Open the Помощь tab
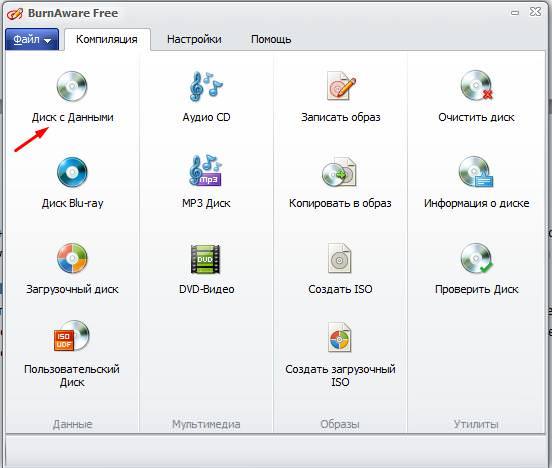The height and width of the screenshot is (468, 552). 271,39
